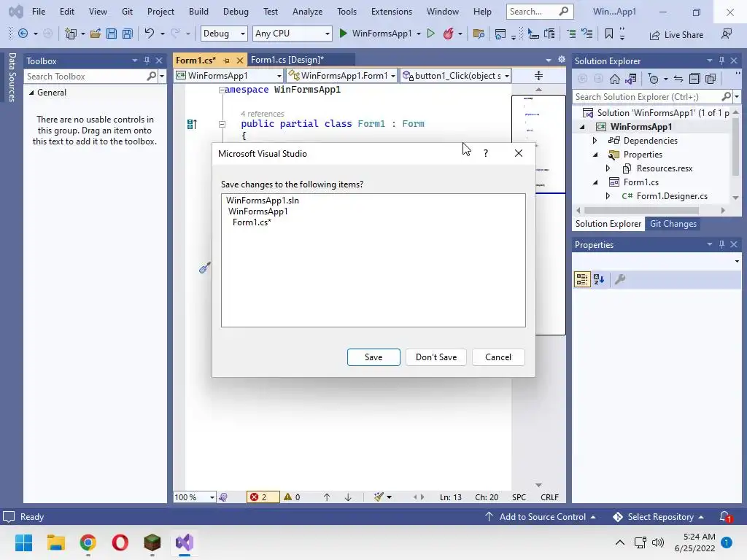Collapse the General group in Toolbox

tap(31, 93)
